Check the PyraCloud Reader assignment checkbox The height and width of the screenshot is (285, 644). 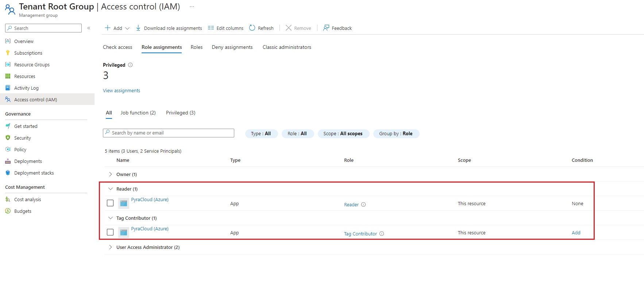(x=110, y=203)
